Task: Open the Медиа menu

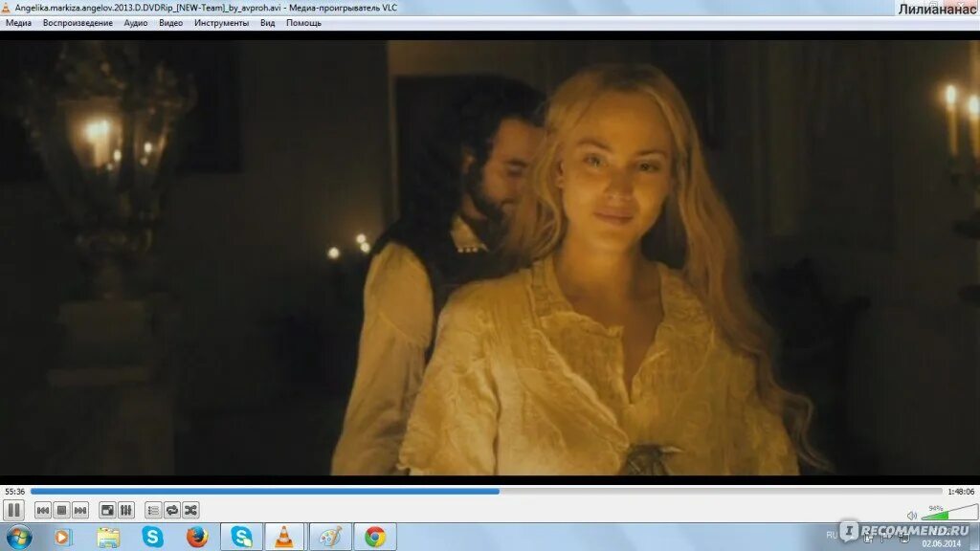Action: pyautogui.click(x=18, y=23)
